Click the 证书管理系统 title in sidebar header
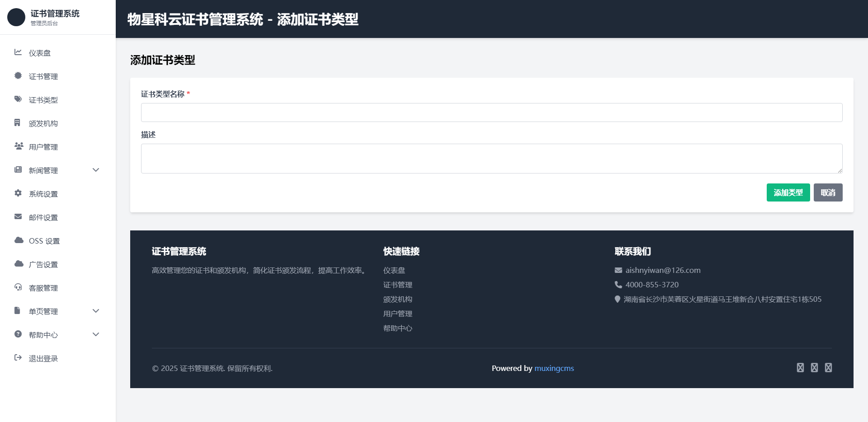 pos(55,14)
